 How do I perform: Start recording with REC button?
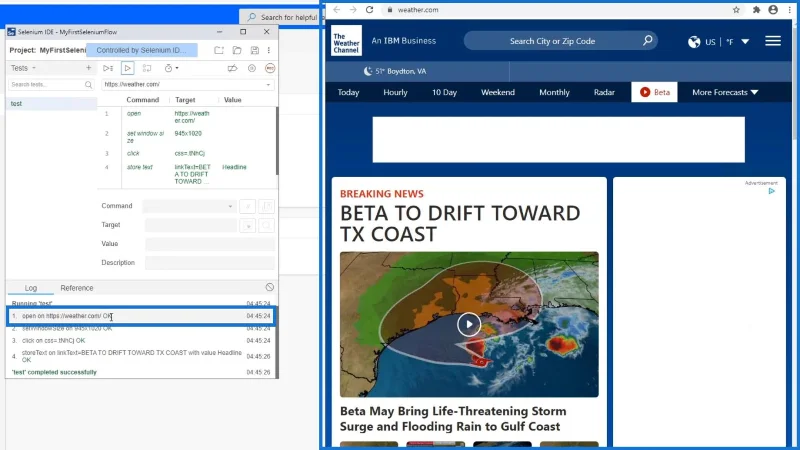(x=270, y=68)
